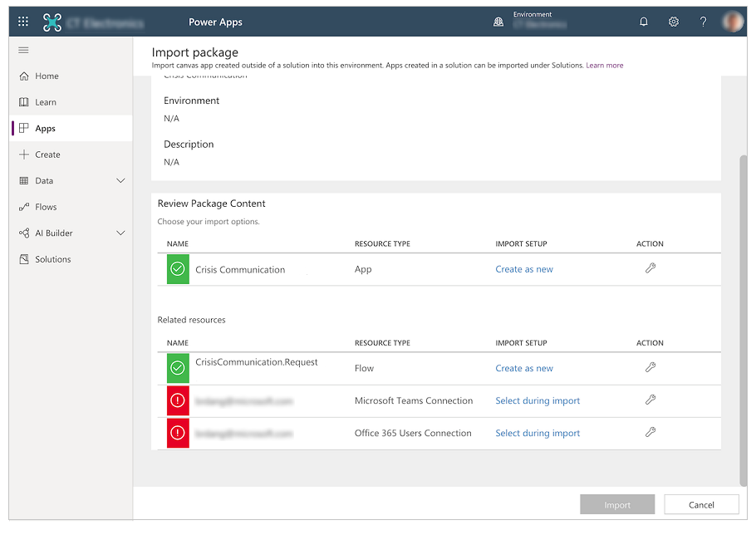
Task: Open the environment picker icon
Action: click(498, 22)
